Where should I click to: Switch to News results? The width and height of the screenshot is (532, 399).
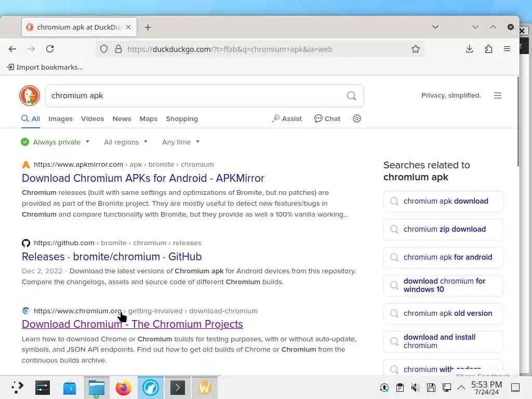pos(122,119)
